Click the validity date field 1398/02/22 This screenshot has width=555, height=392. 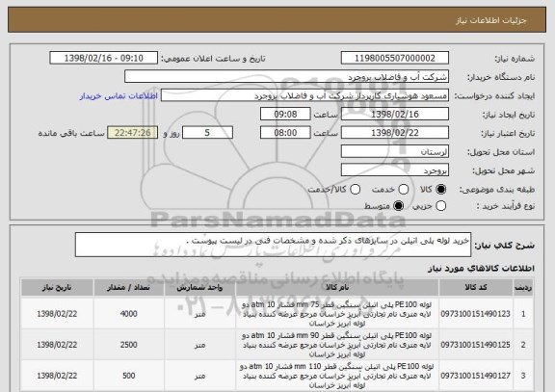pyautogui.click(x=395, y=133)
